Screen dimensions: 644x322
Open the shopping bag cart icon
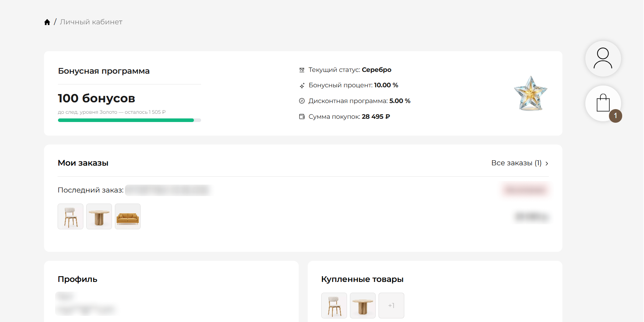point(603,103)
